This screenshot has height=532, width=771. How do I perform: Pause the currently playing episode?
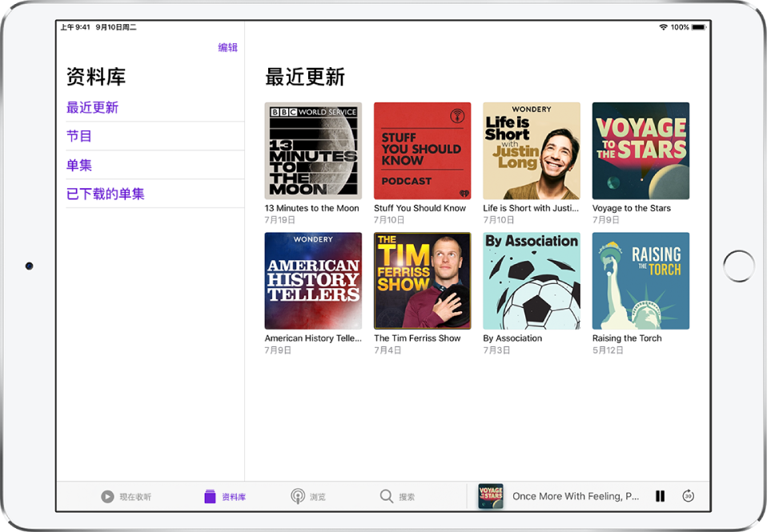coord(660,496)
